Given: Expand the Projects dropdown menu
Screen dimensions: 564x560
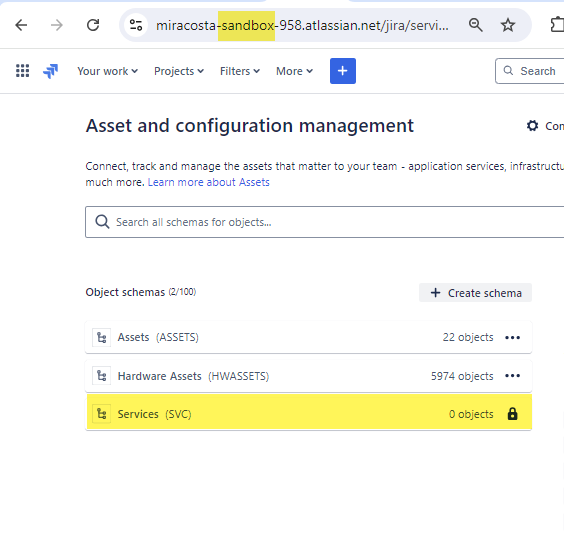Looking at the screenshot, I should point(179,71).
